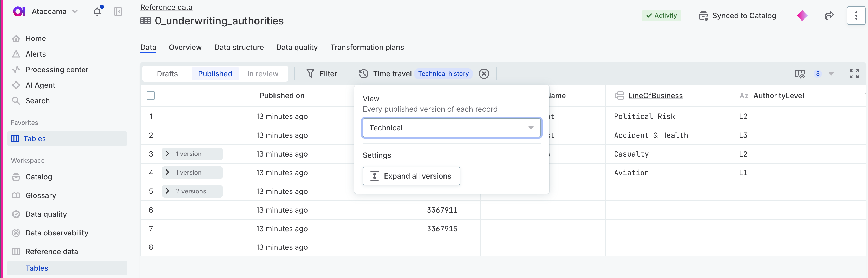
Task: Open the pink AI diamond assistant
Action: tap(802, 16)
